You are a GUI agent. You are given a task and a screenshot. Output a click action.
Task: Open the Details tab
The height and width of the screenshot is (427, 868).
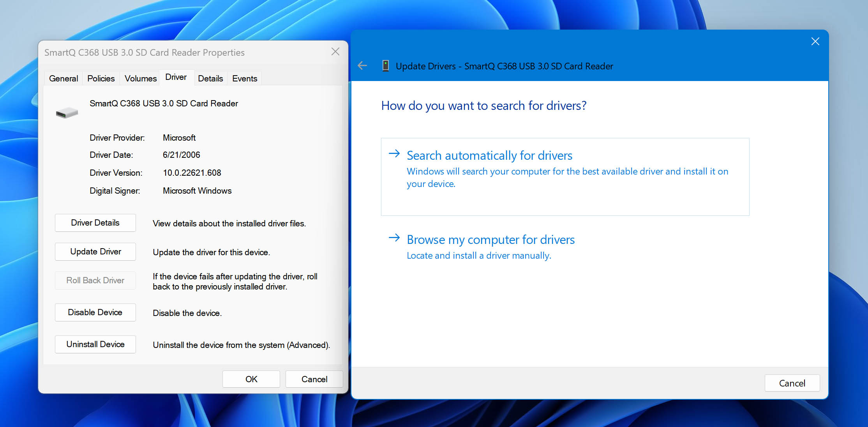click(210, 78)
